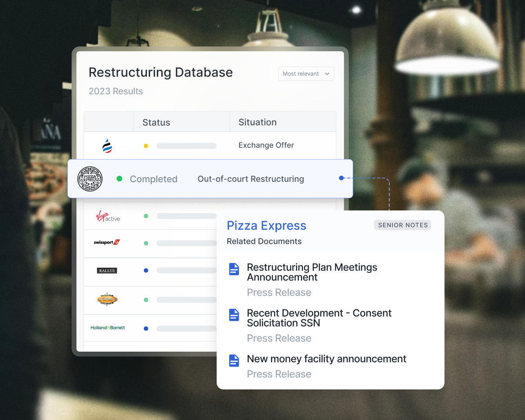Click the orange oval logo below the Rallye row
Image resolution: width=525 pixels, height=420 pixels.
click(107, 299)
